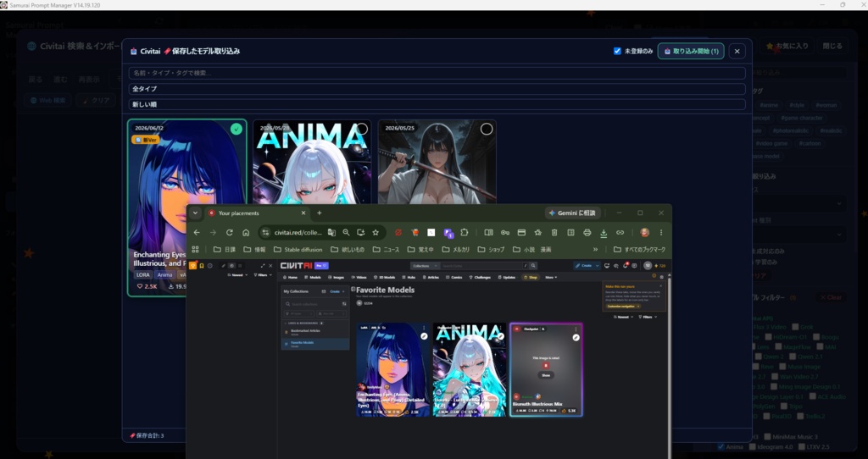868x459 pixels.
Task: Open the More dropdown in Civitai navigation
Action: (550, 277)
